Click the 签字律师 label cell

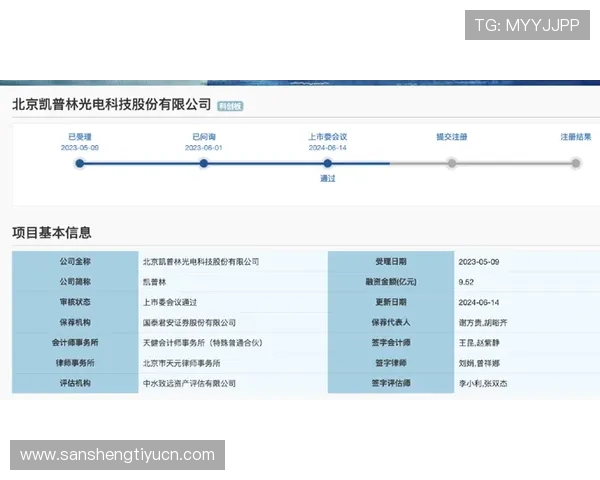391,363
